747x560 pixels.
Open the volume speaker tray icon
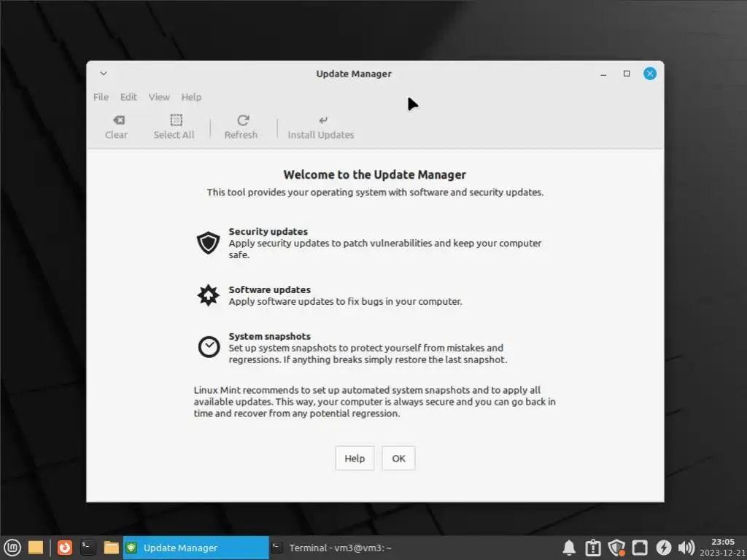pos(686,548)
